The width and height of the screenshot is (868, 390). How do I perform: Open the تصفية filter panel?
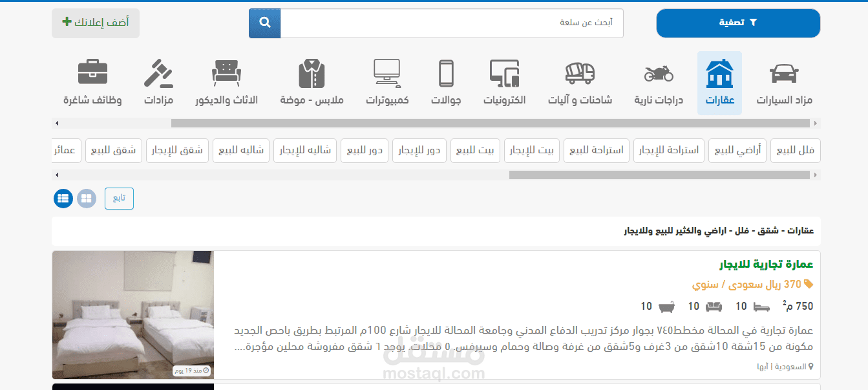tap(738, 23)
